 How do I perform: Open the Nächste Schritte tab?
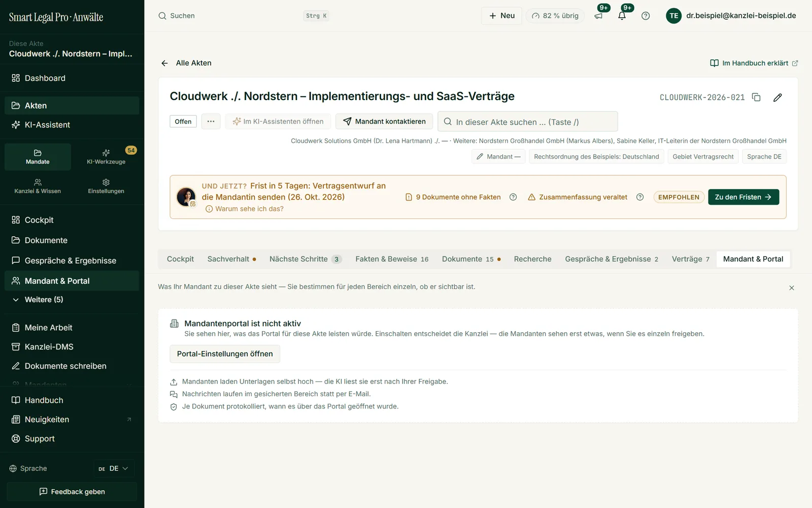(306, 259)
